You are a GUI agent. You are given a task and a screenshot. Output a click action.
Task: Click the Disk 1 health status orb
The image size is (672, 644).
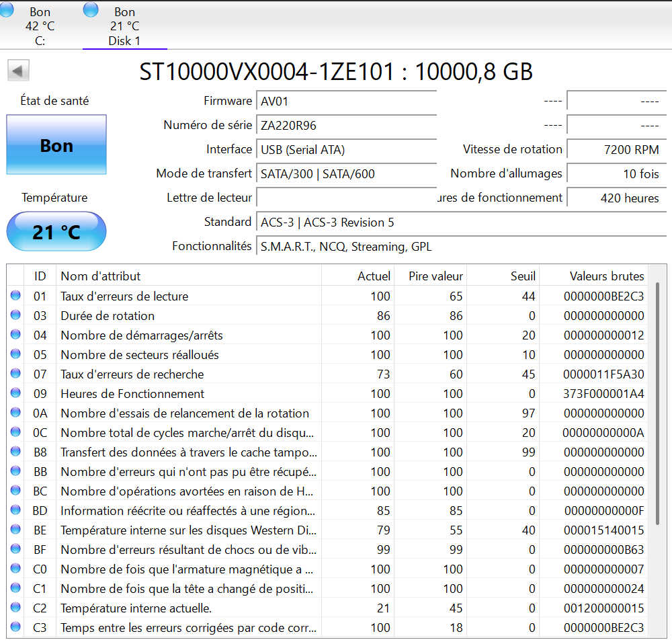tap(91, 9)
